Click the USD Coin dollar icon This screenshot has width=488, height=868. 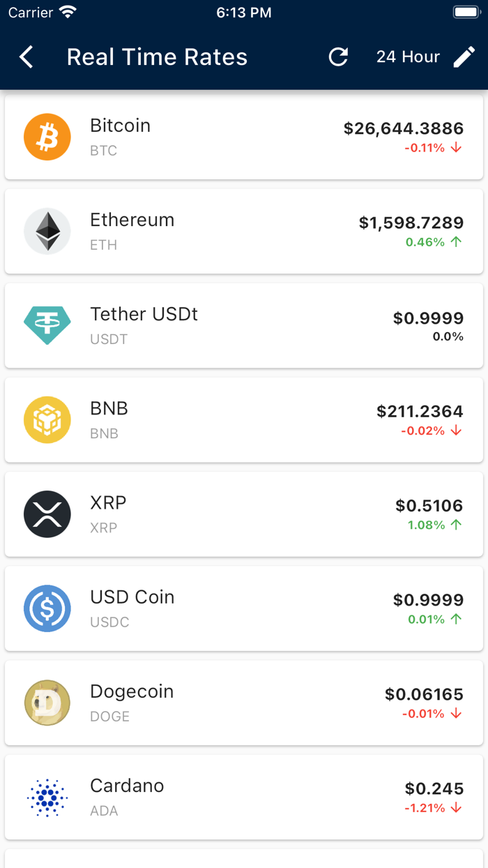coord(47,608)
